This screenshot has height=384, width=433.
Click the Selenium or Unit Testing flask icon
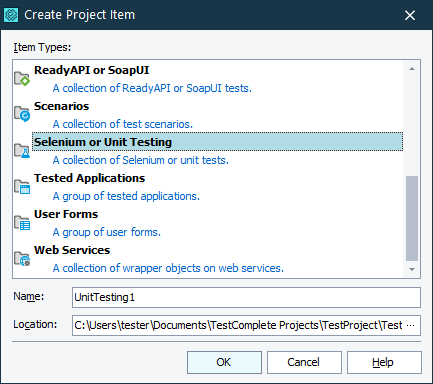[22, 151]
